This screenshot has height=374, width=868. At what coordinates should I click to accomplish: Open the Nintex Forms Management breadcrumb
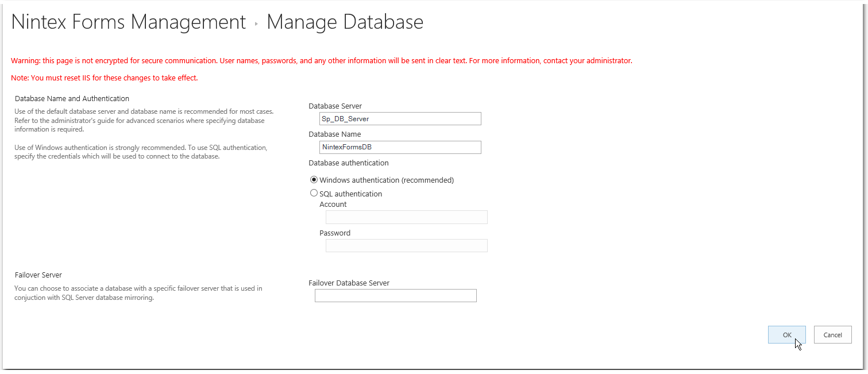(x=129, y=22)
